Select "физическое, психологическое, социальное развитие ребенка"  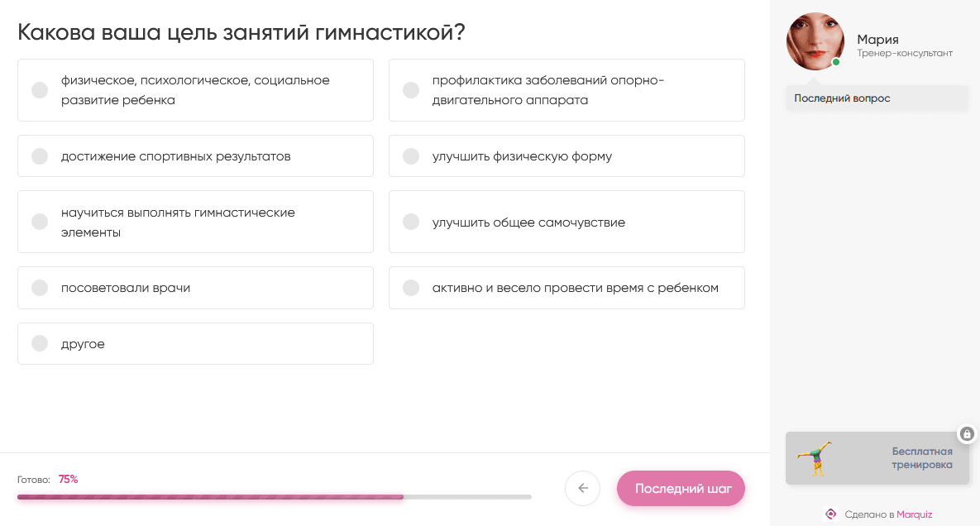pyautogui.click(x=40, y=90)
